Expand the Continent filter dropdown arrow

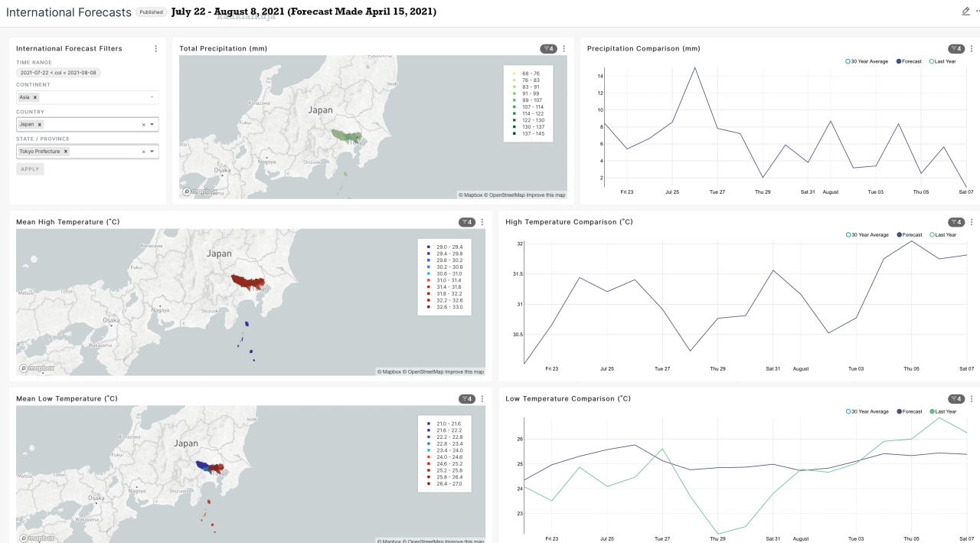152,97
